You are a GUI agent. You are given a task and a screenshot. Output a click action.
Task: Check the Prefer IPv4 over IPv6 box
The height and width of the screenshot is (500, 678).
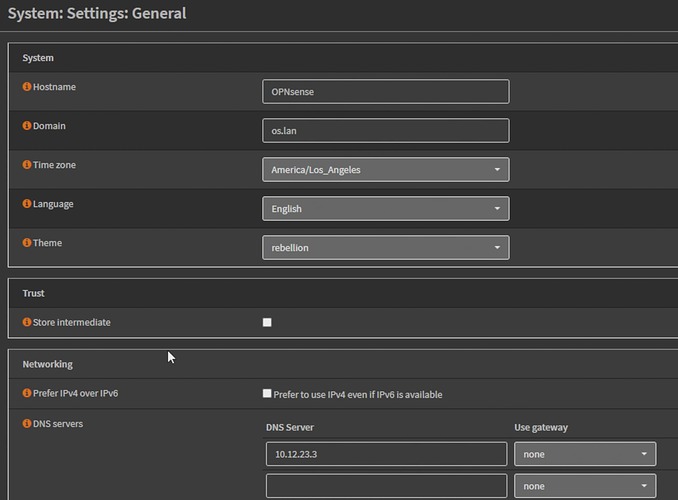pyautogui.click(x=267, y=394)
